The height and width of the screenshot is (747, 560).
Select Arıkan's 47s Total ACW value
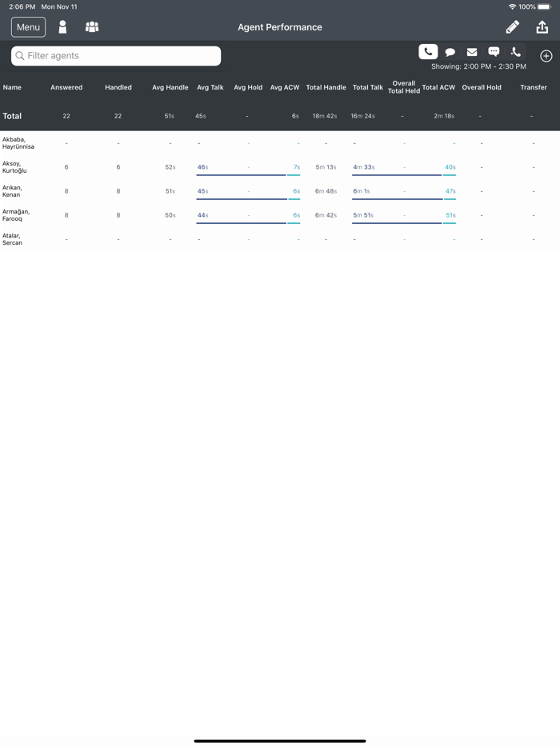pyautogui.click(x=450, y=191)
